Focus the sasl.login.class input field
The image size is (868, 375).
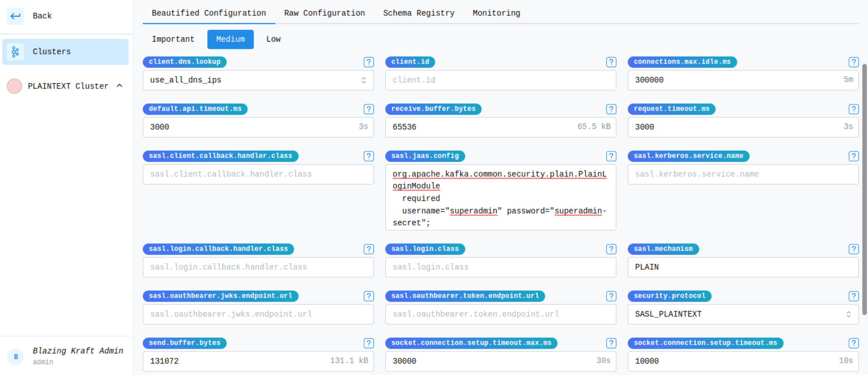500,268
